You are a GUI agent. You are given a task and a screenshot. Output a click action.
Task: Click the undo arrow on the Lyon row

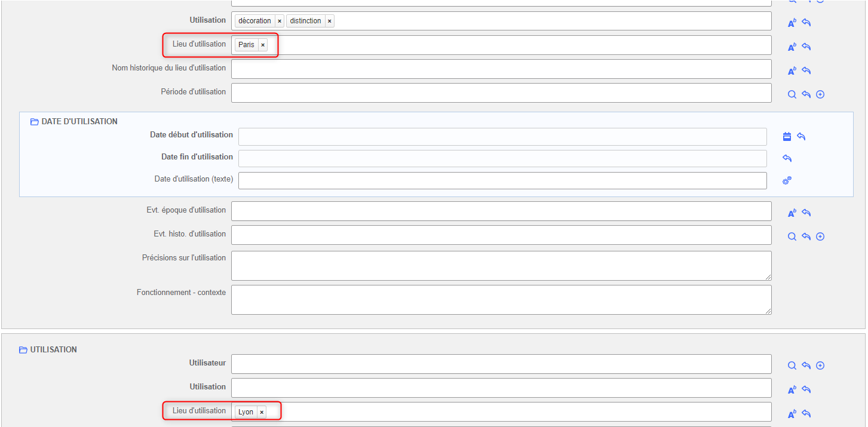coord(806,413)
